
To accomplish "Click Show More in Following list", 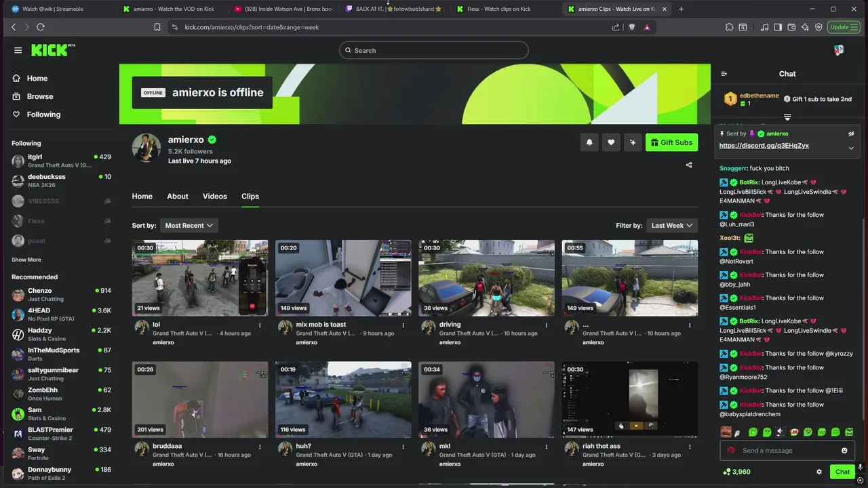I will 26,260.
